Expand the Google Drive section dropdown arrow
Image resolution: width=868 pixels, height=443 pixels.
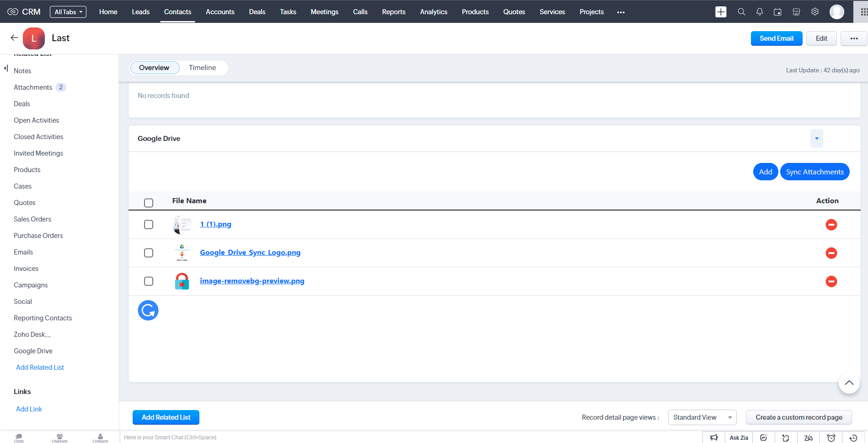click(x=816, y=139)
